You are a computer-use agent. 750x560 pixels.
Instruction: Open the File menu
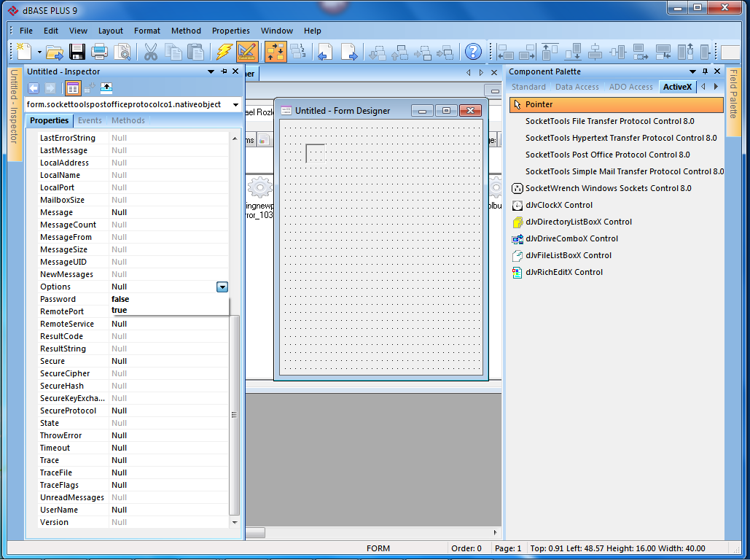pyautogui.click(x=26, y=31)
